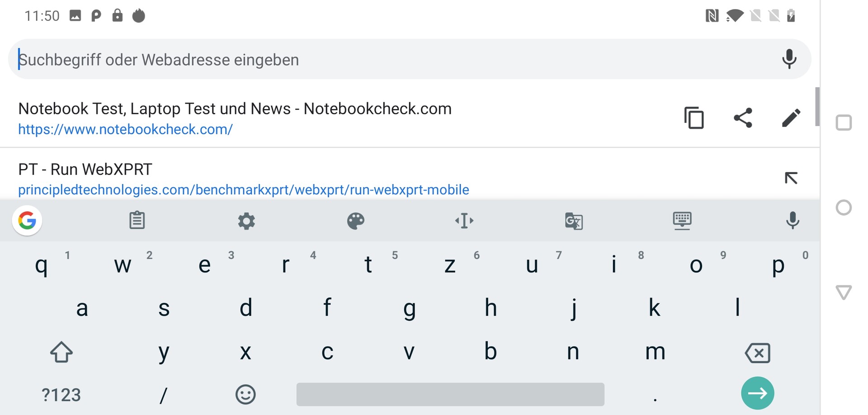Open the keyboard clipboard

coord(137,221)
